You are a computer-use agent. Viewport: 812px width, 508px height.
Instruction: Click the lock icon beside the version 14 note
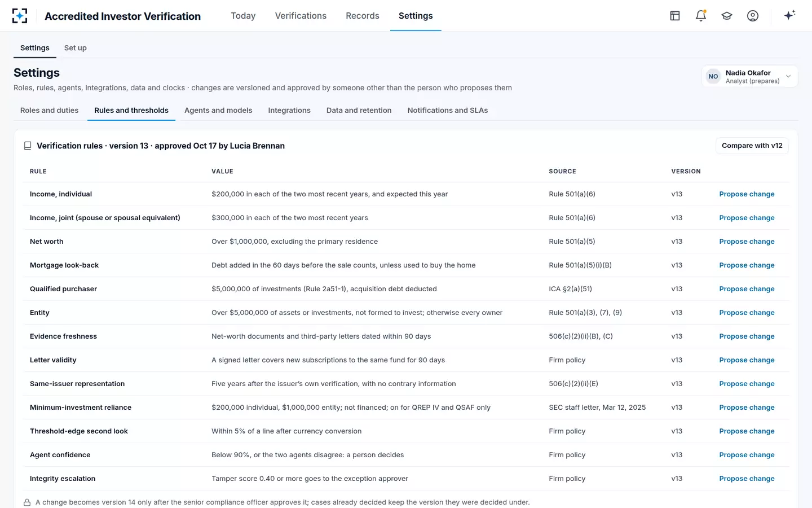(x=27, y=502)
